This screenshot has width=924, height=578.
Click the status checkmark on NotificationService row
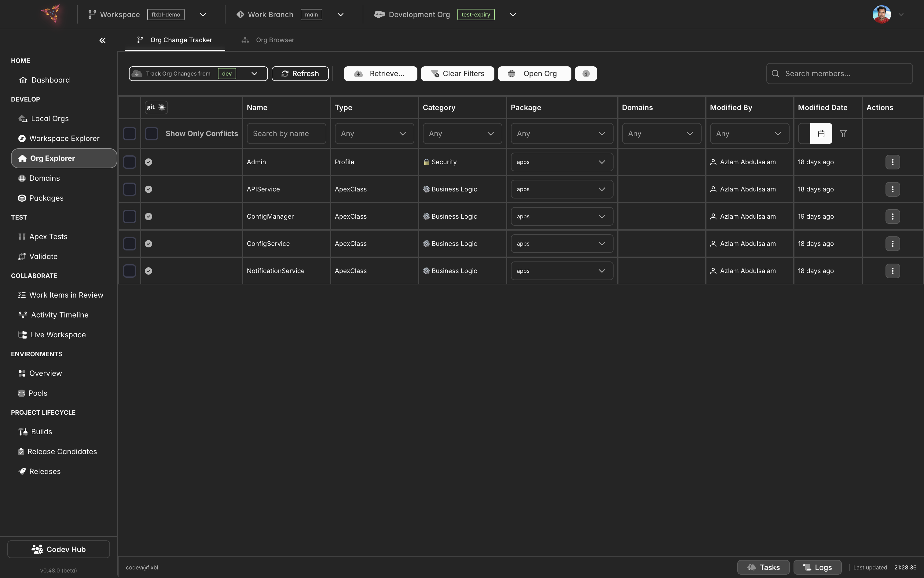coord(148,271)
